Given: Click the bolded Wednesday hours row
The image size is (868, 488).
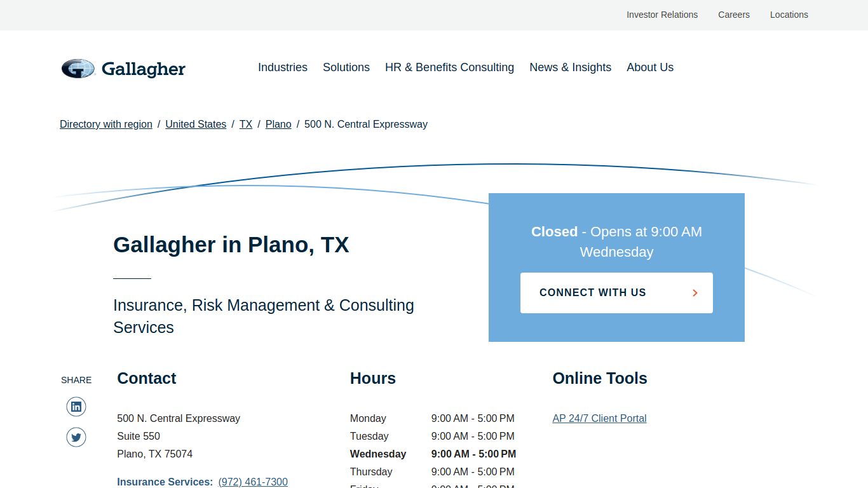Looking at the screenshot, I should 433,454.
